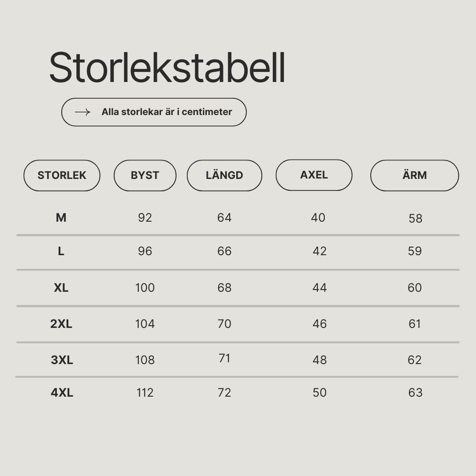This screenshot has height=476, width=476.
Task: Click sleeve value 63 for 4XL
Action: (x=415, y=393)
